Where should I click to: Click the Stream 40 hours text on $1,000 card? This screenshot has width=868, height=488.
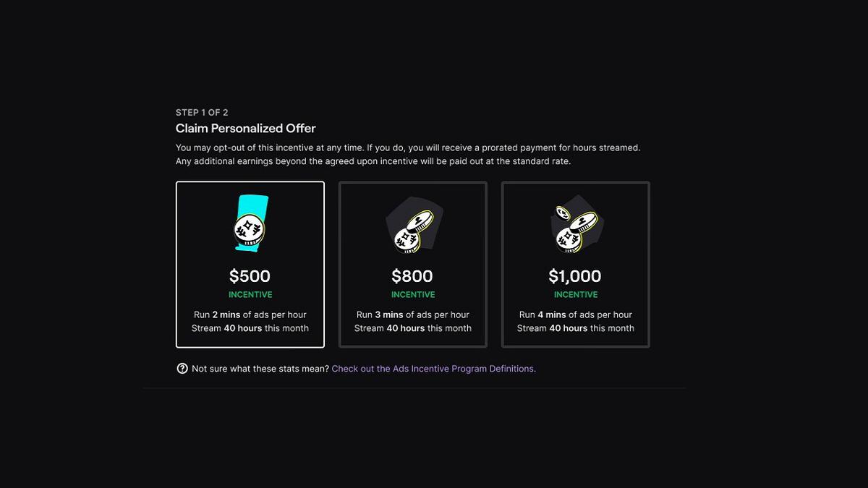click(576, 328)
